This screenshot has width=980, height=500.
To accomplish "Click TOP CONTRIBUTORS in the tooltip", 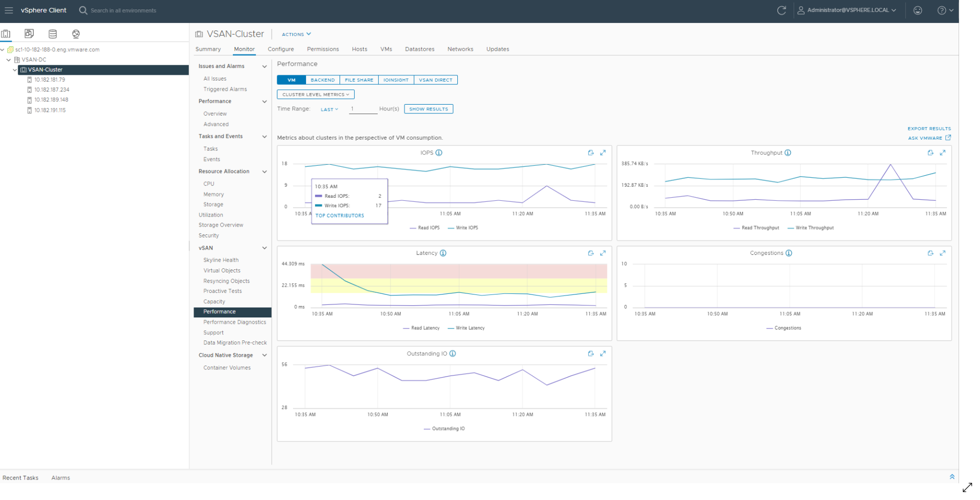I will pyautogui.click(x=340, y=215).
